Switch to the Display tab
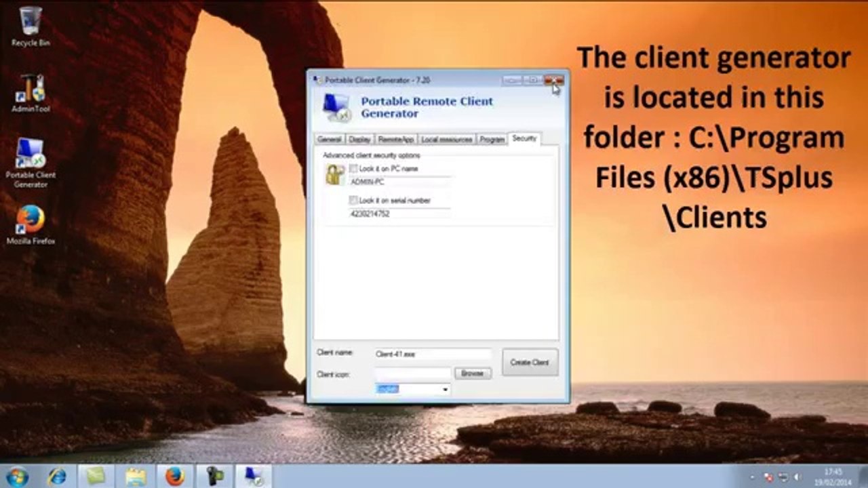This screenshot has height=488, width=868. [x=359, y=139]
